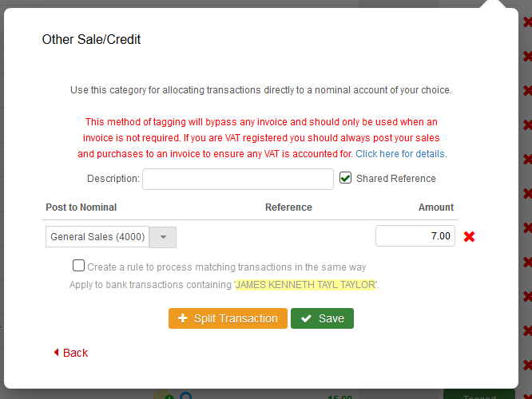Screen dimensions: 532x399
Task: Select the General Sales (4000) nominal field
Action: 97,237
